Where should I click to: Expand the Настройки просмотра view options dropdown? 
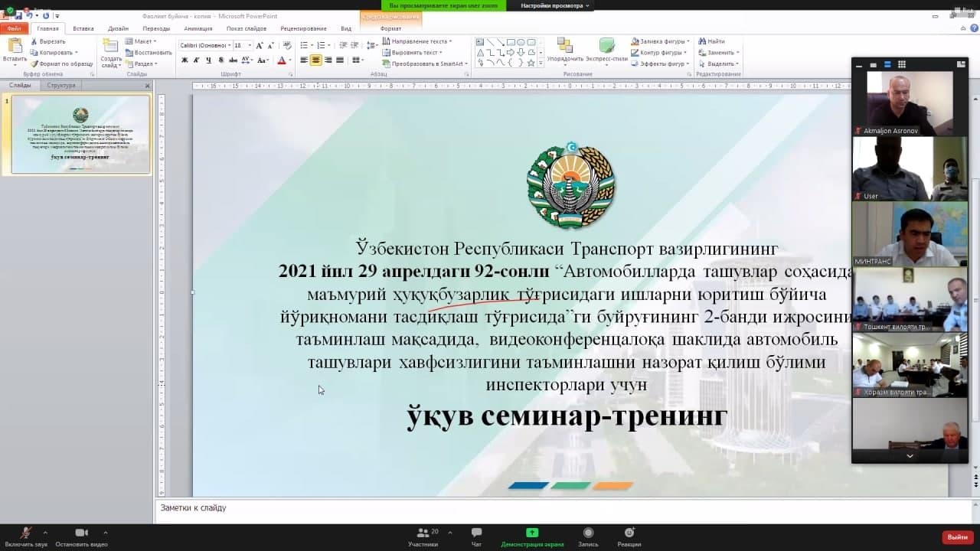point(555,5)
